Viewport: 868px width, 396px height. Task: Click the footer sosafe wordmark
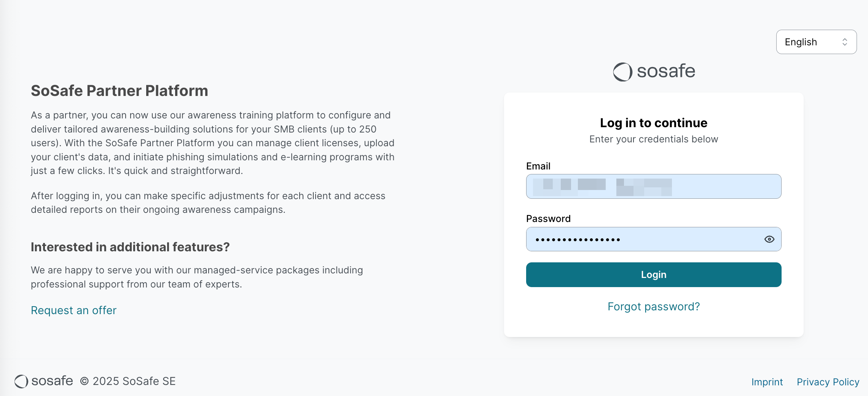pos(52,381)
